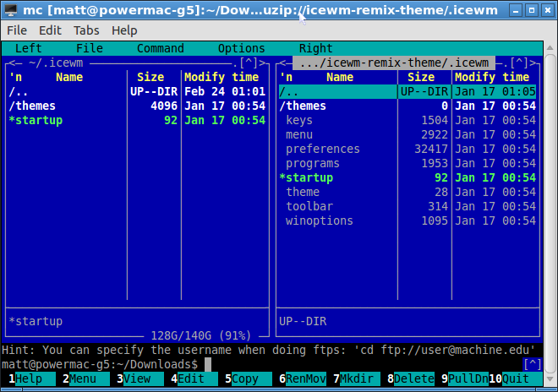558x392 pixels.
Task: Click preferences size value 32417
Action: (x=431, y=149)
